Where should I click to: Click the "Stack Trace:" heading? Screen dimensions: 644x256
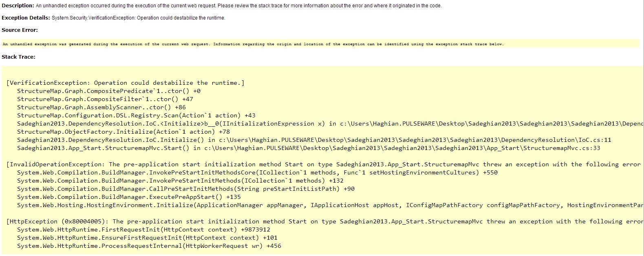[18, 57]
